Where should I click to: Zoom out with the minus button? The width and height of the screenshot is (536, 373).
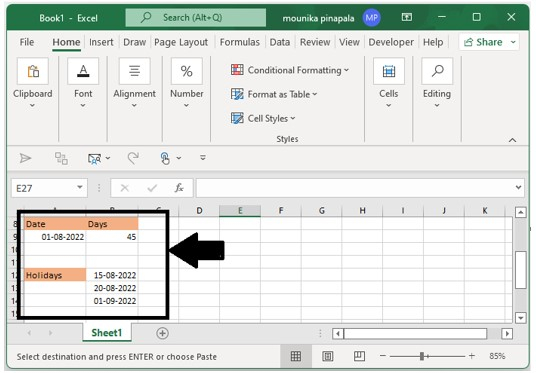pos(383,356)
